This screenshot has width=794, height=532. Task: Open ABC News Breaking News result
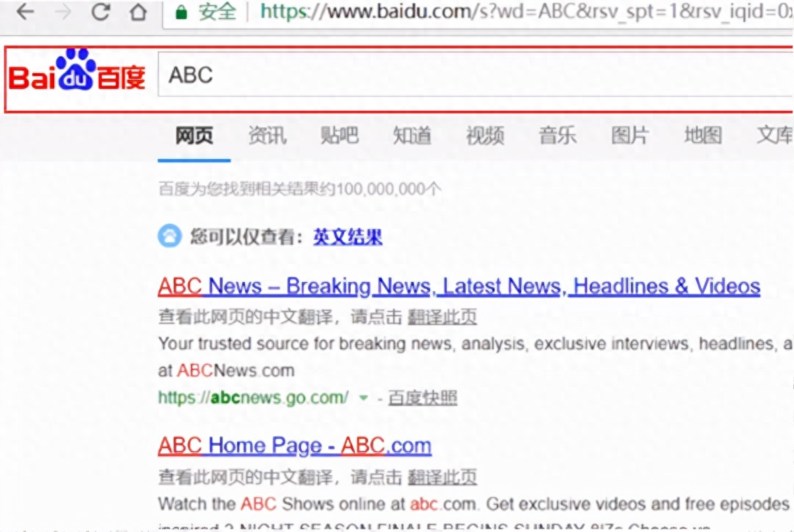click(x=458, y=286)
